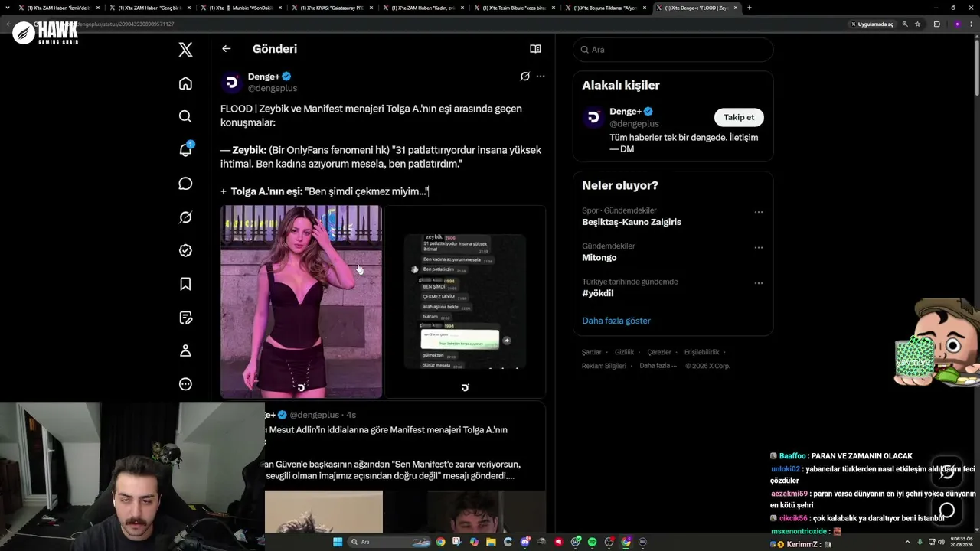Screen dimensions: 980x551
Task: Open Notifications bell in sidebar
Action: point(185,150)
